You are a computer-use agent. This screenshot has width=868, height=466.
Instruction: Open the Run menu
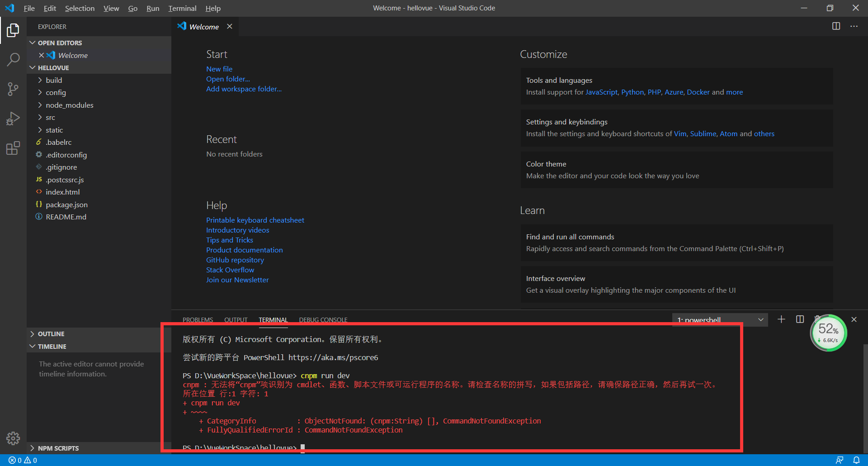coord(153,8)
